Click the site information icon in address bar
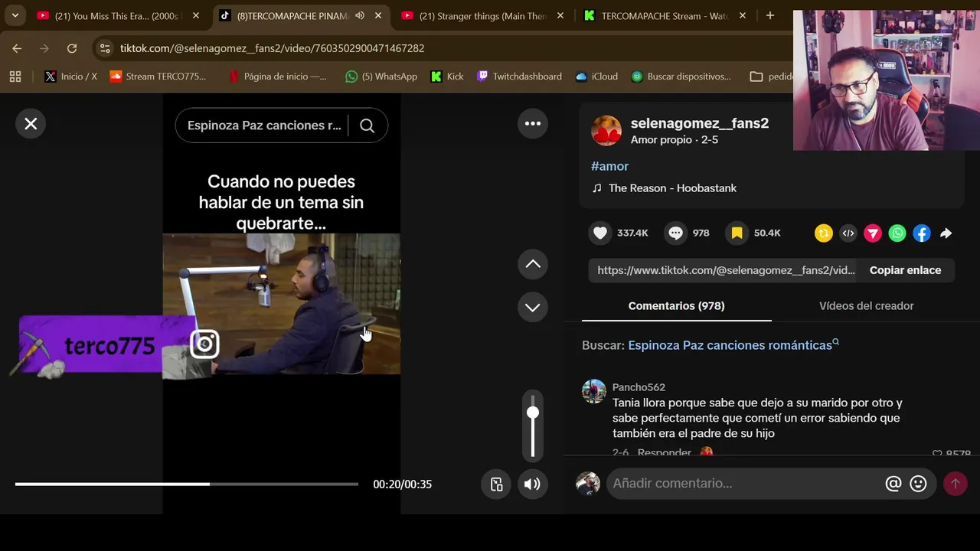 click(x=106, y=48)
